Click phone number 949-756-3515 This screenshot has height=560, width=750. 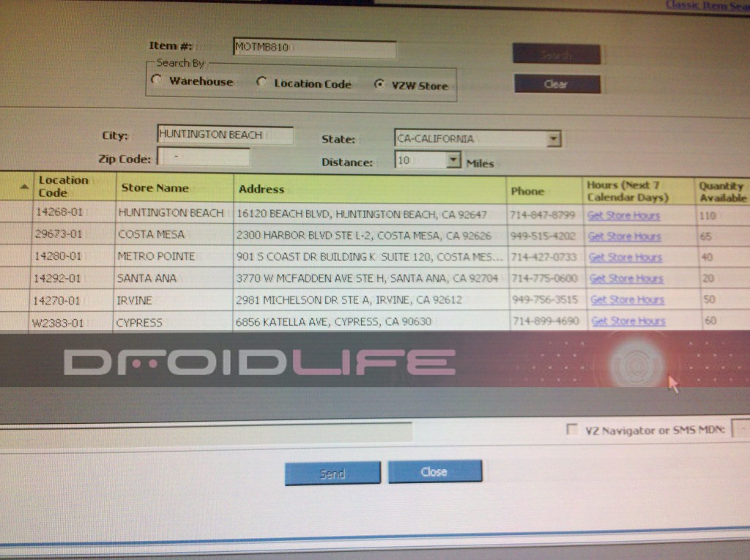coord(545,300)
